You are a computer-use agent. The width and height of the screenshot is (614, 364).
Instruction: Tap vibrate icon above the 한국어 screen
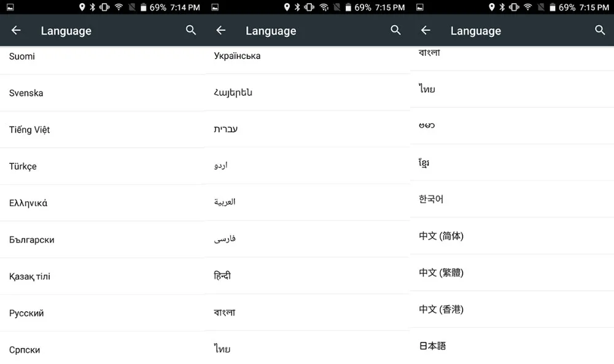[514, 7]
